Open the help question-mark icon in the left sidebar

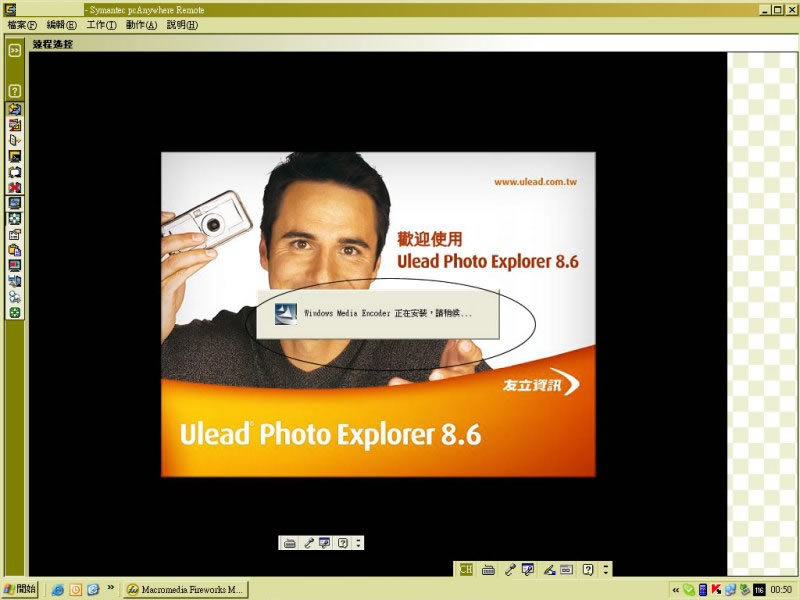15,91
